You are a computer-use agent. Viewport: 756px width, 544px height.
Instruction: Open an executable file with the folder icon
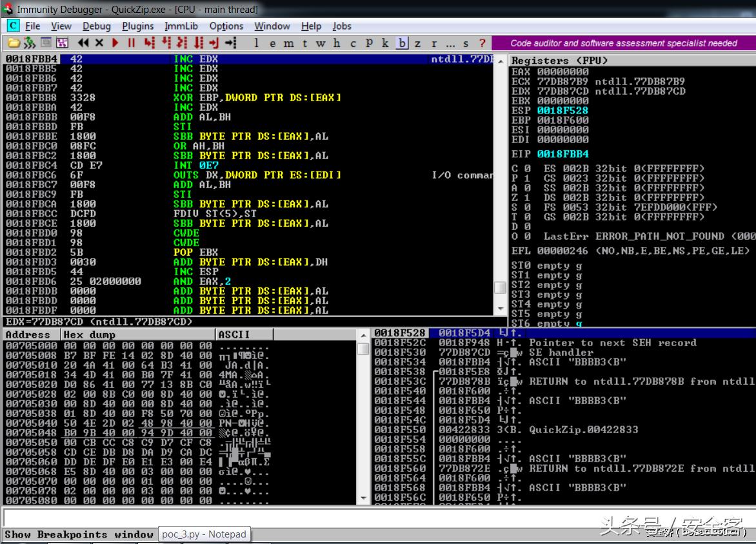pyautogui.click(x=14, y=43)
